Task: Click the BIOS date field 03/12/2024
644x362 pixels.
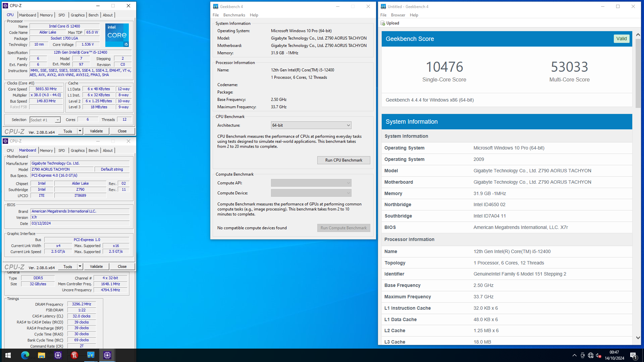Action: tap(80, 224)
